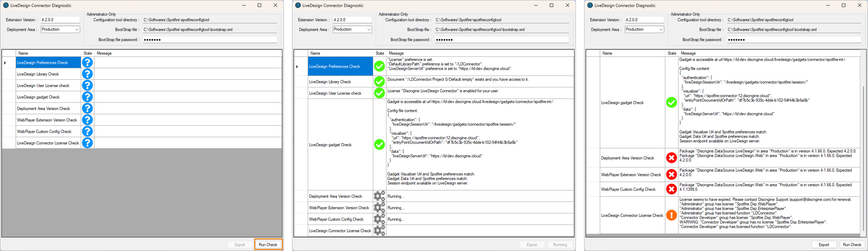868x251 pixels.
Task: Click question-mark icon for WebPlayer Extension Version Check, left window
Action: (x=87, y=120)
